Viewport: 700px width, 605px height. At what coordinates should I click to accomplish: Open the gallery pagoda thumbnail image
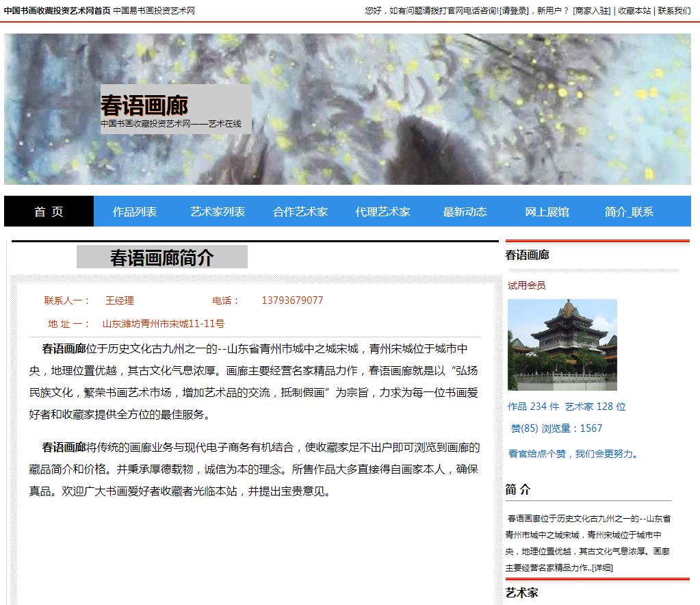tap(562, 345)
